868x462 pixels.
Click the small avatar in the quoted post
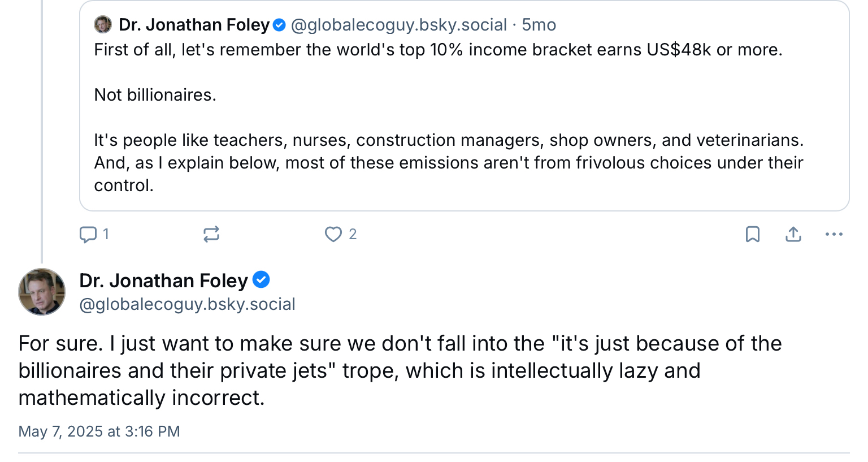[103, 25]
